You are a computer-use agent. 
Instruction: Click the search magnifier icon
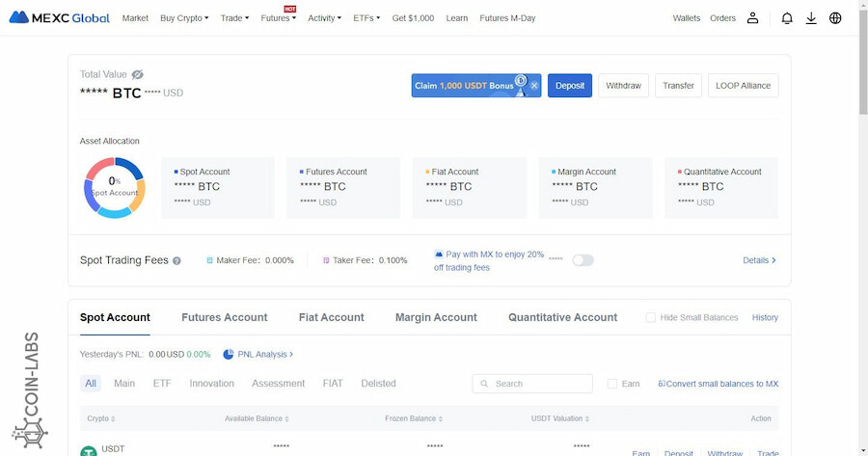click(x=484, y=384)
